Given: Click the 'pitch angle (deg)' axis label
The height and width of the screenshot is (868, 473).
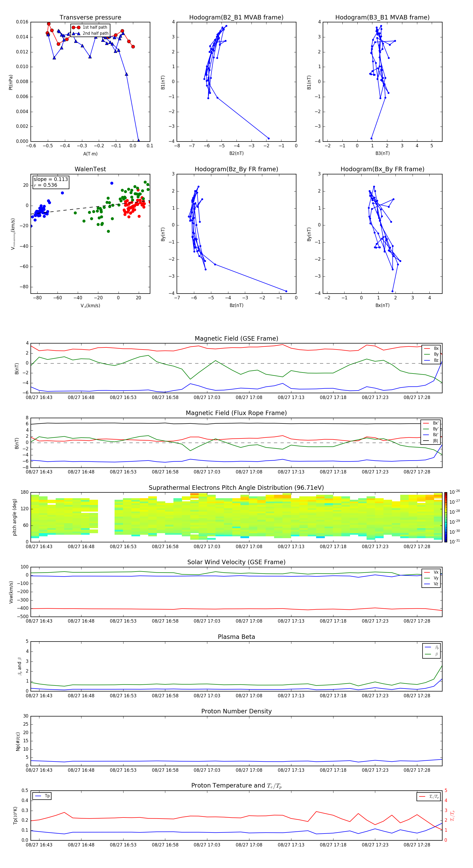Looking at the screenshot, I should 14,517.
